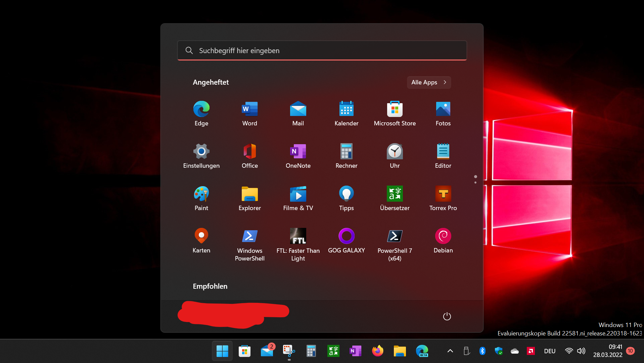Launch Paint from pinned apps
Screen dimensions: 644x363
pyautogui.click(x=201, y=198)
